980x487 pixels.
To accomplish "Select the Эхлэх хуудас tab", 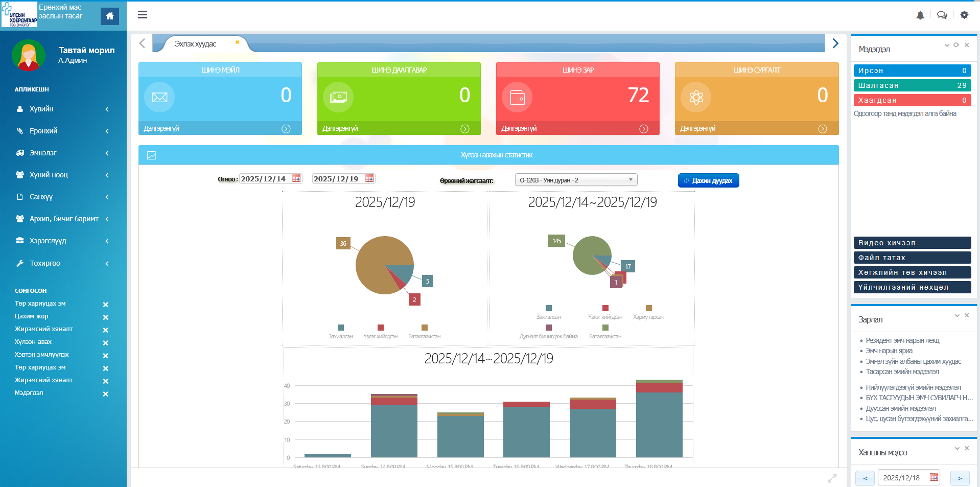I will pos(195,44).
